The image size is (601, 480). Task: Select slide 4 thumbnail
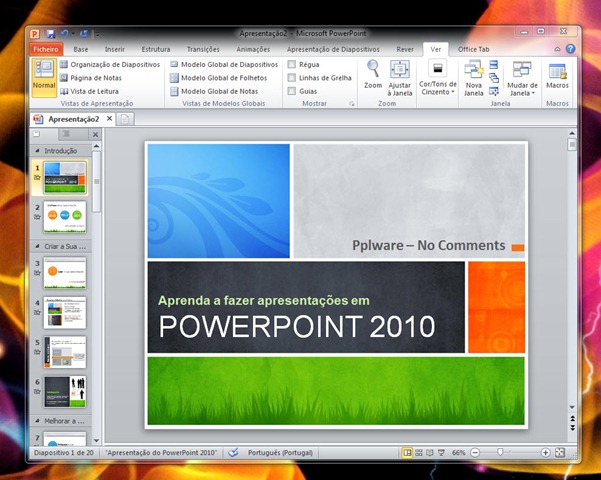[65, 312]
